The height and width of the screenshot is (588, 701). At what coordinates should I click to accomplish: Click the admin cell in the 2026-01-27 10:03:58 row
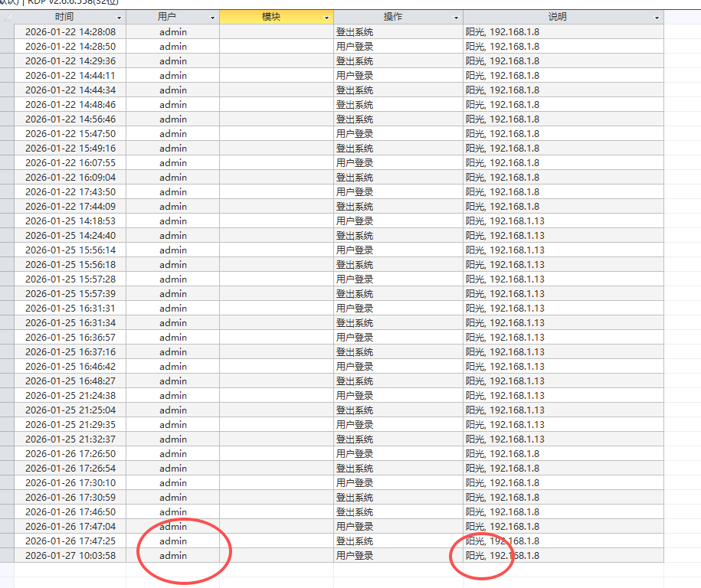[173, 556]
